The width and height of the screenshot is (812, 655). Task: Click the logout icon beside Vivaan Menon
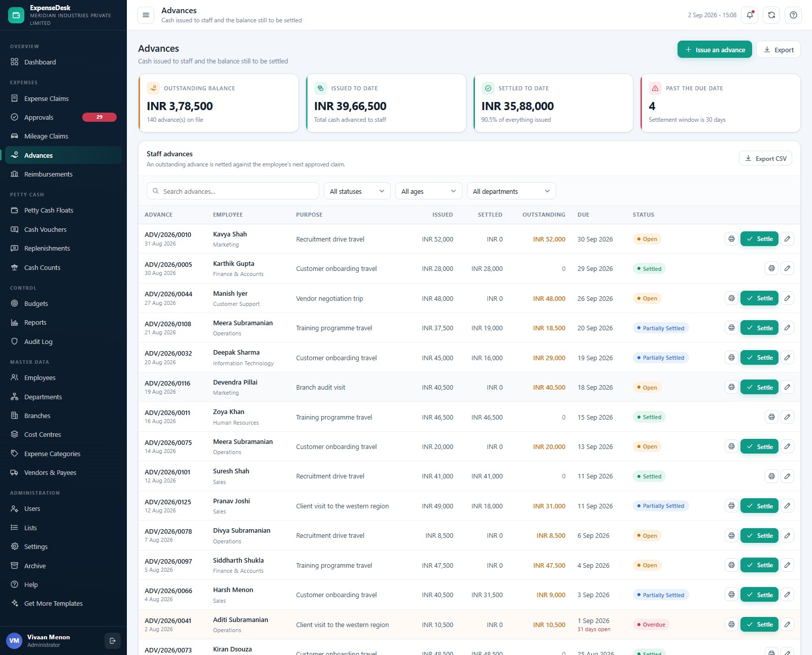coord(113,641)
